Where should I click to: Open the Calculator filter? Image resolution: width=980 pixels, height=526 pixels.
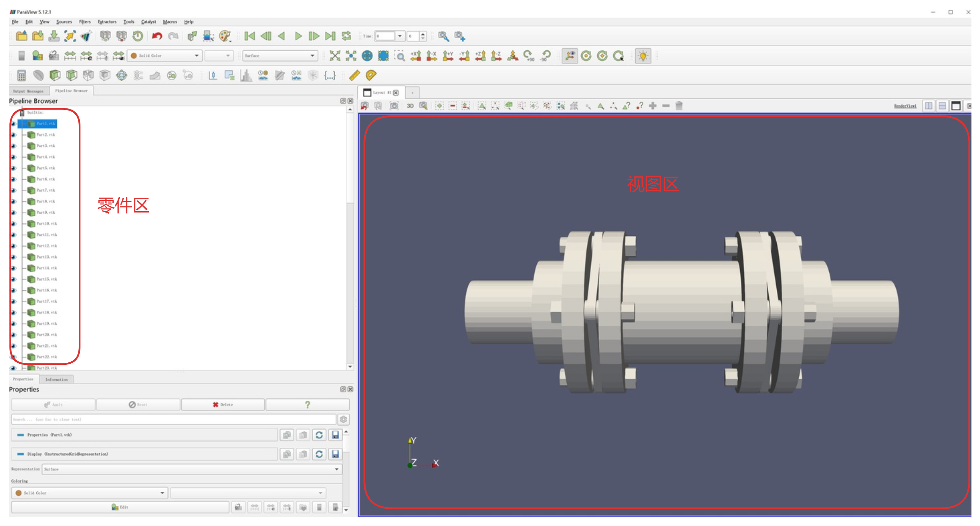21,76
